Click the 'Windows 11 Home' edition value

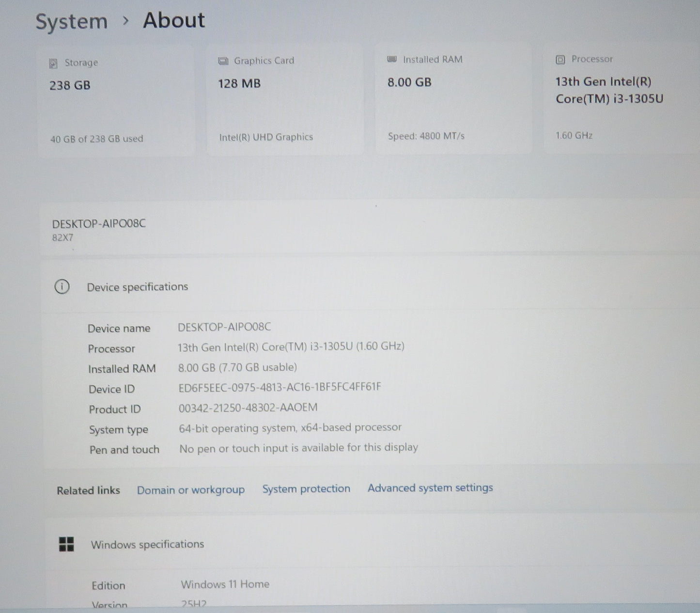(x=225, y=584)
